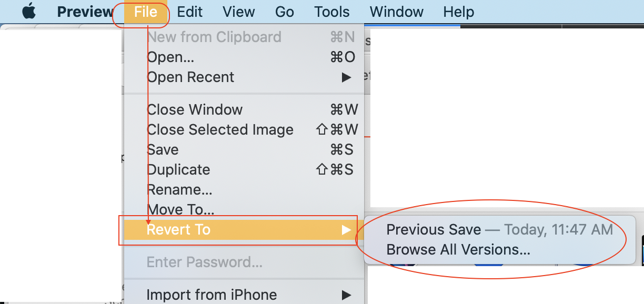This screenshot has height=304, width=644.
Task: Open the View menu
Action: pyautogui.click(x=240, y=12)
